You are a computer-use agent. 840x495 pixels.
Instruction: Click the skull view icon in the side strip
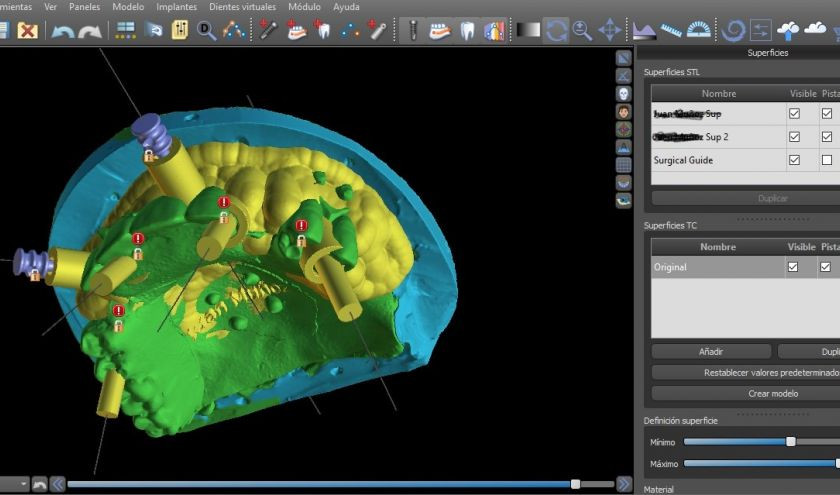point(624,93)
